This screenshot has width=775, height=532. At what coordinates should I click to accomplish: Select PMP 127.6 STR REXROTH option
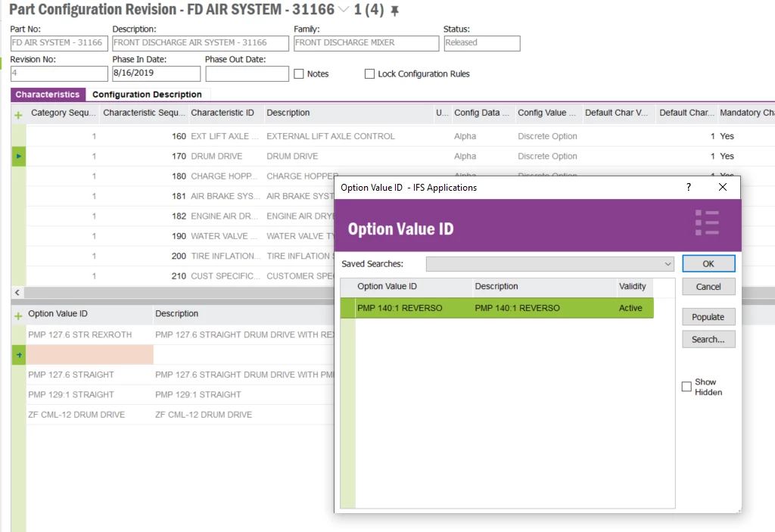pos(80,334)
